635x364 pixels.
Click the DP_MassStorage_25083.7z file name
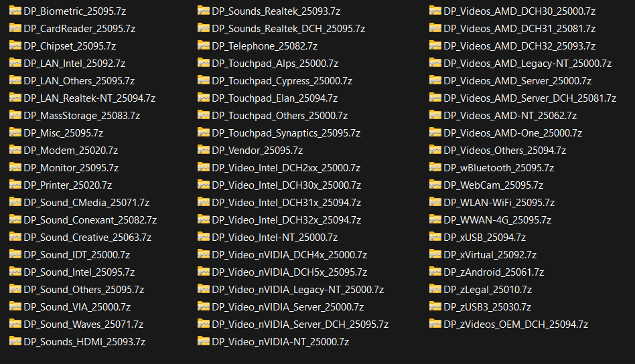pos(81,116)
